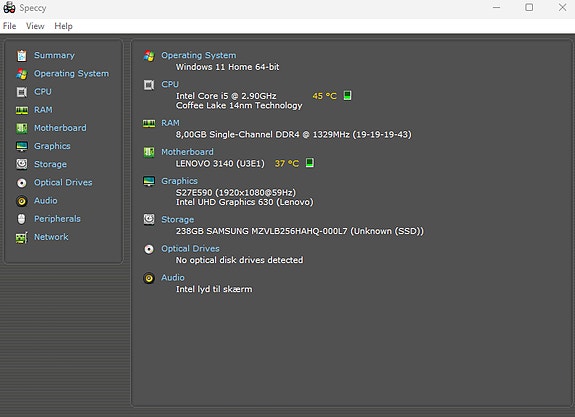This screenshot has width=575, height=417.
Task: Click the RAM stick icon in sidebar
Action: point(22,110)
